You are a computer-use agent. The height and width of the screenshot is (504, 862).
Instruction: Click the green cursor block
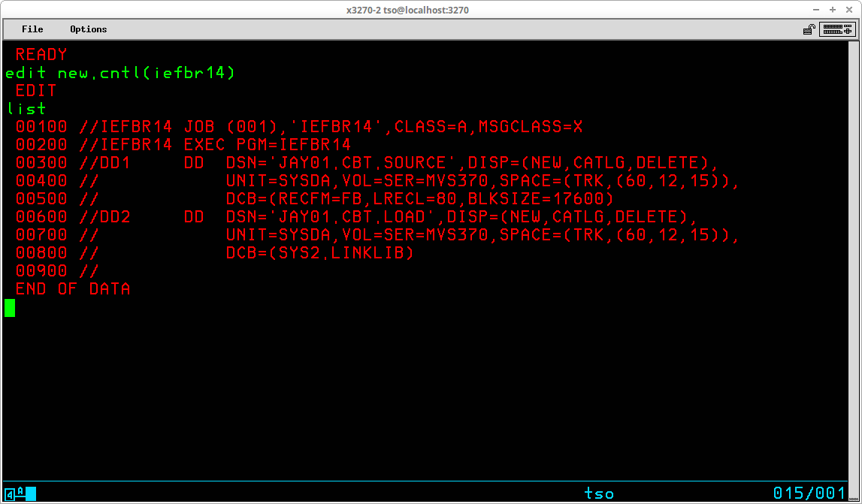(x=10, y=308)
